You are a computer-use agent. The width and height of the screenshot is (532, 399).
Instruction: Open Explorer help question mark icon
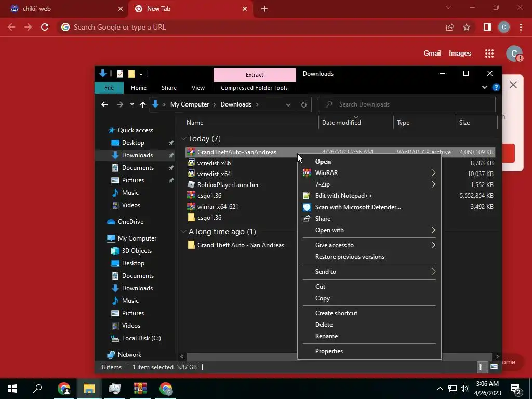(x=496, y=87)
